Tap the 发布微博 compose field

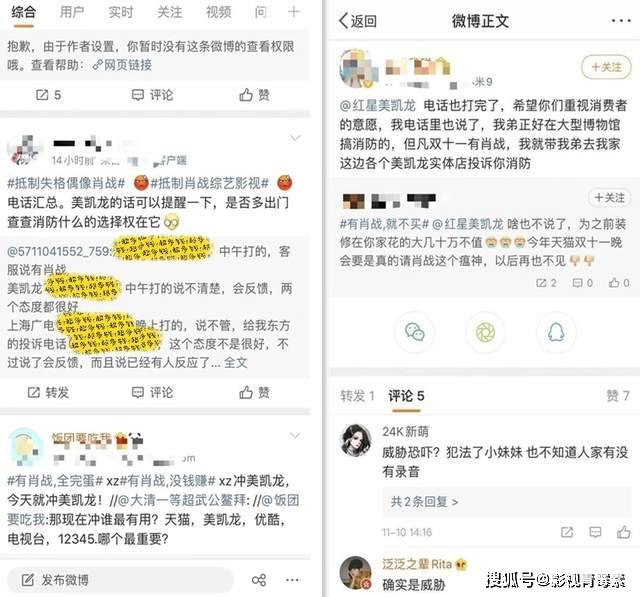pyautogui.click(x=121, y=580)
